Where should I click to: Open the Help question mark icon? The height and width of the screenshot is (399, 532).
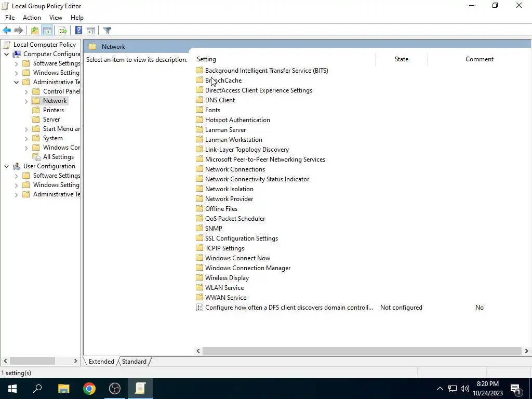pos(78,31)
